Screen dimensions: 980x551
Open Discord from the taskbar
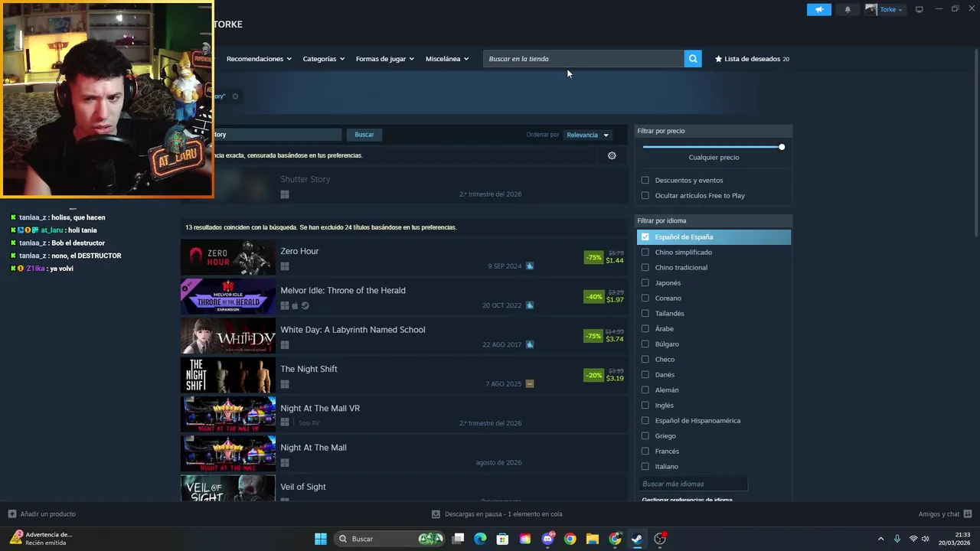point(548,539)
